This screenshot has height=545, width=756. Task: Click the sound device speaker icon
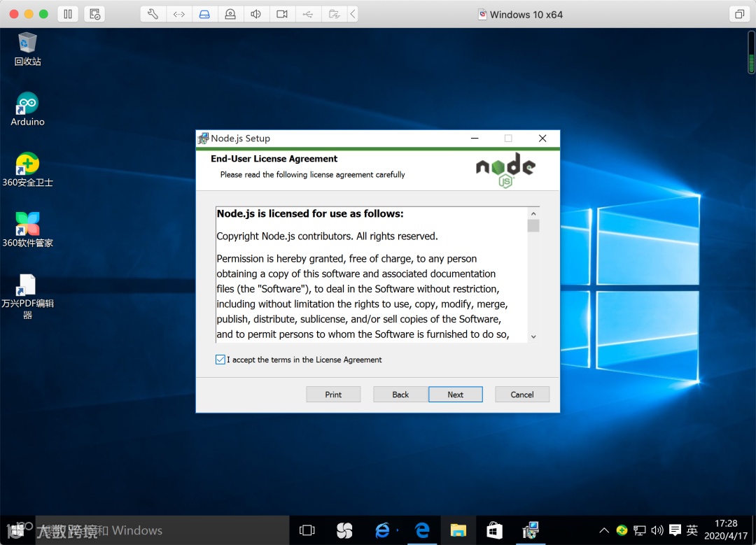pyautogui.click(x=256, y=14)
